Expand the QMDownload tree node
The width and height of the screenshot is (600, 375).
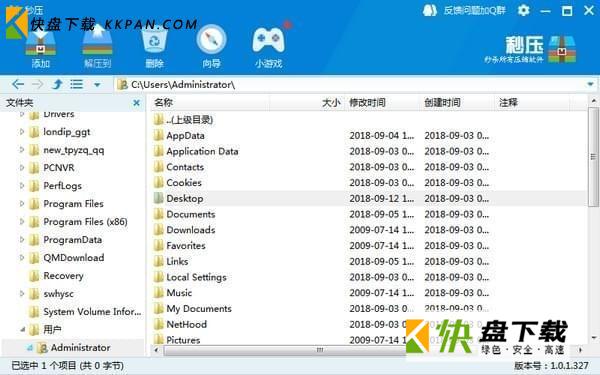coord(22,258)
